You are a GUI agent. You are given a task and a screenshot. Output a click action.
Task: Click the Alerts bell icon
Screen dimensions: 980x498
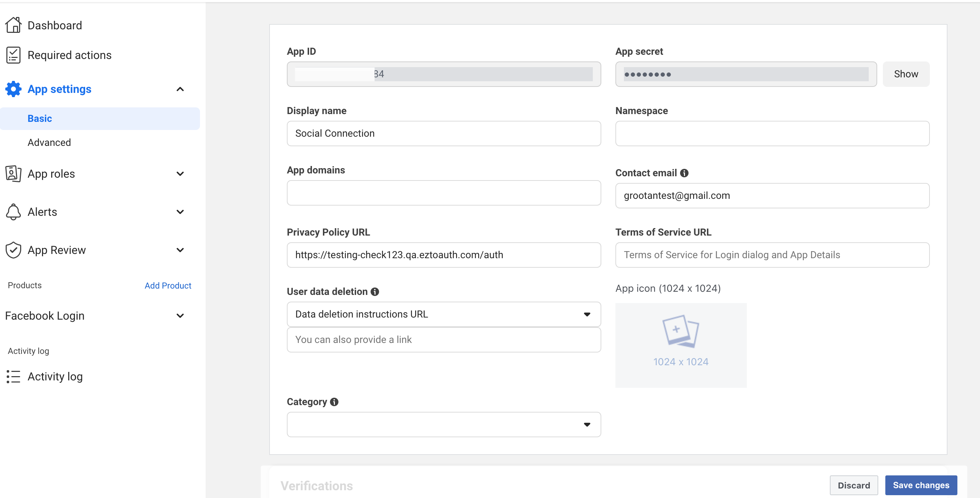pyautogui.click(x=13, y=212)
